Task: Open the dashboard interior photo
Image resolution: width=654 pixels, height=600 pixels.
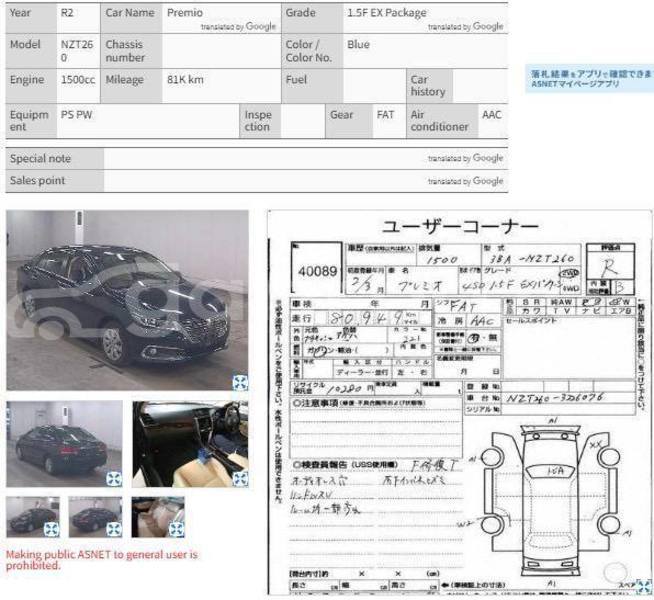Action: tap(190, 444)
